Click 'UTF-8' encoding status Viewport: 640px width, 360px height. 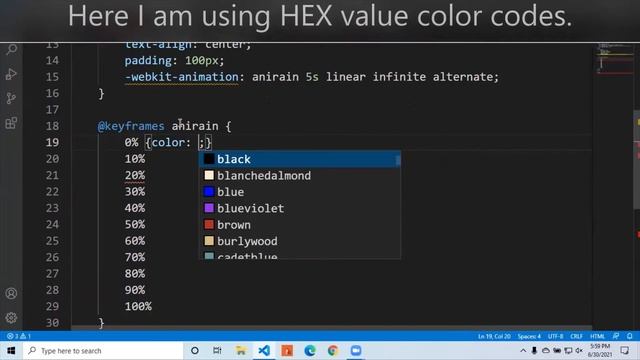(x=556, y=336)
